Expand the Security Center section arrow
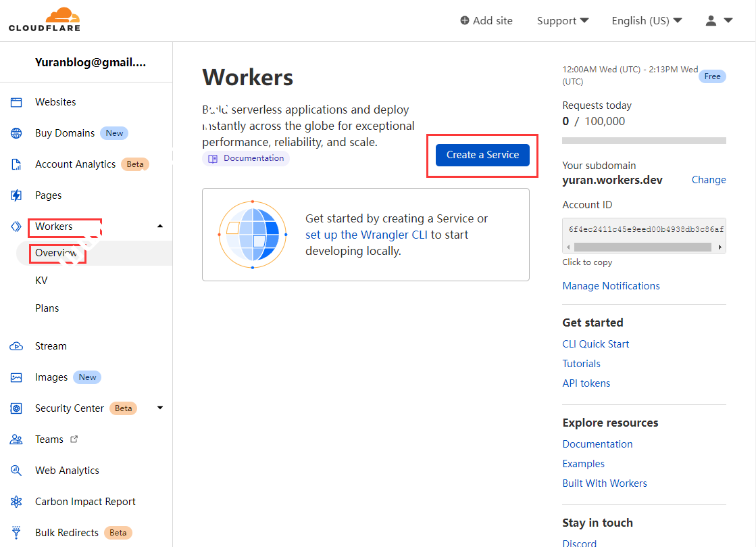The width and height of the screenshot is (756, 547). (160, 408)
